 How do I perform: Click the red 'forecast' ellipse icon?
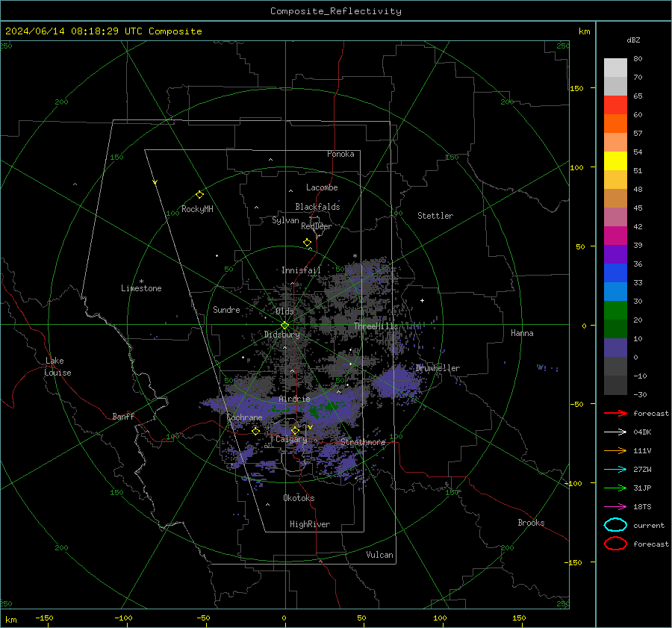point(615,544)
